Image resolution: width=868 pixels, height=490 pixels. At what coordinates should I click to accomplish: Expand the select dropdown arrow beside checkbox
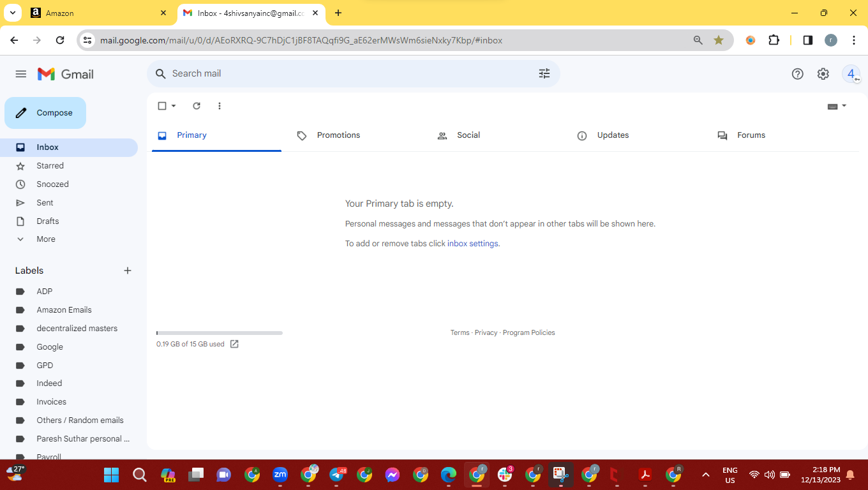tap(174, 106)
